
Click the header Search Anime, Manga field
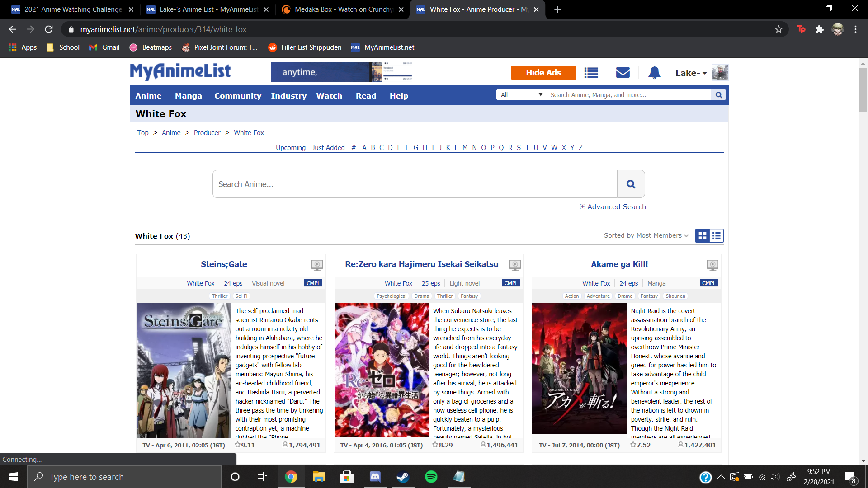(629, 95)
